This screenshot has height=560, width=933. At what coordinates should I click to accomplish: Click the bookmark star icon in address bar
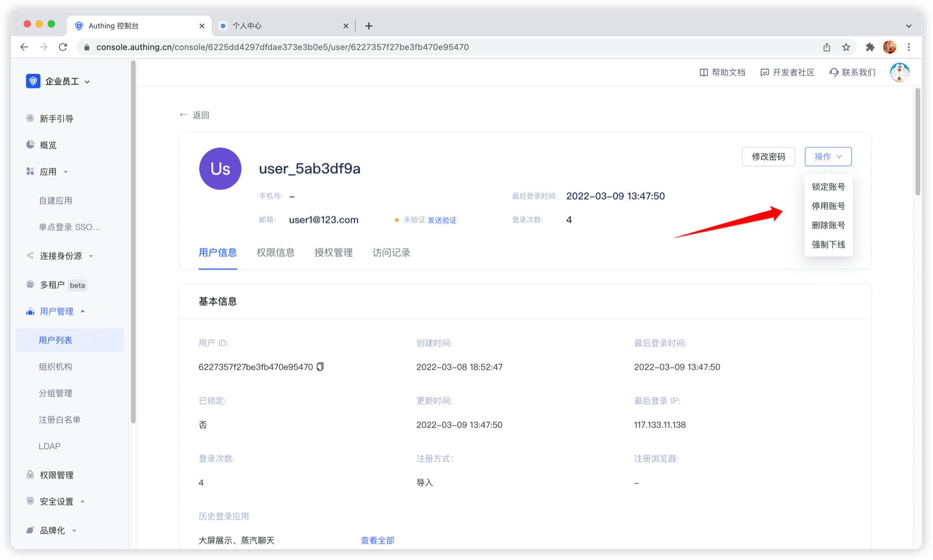pyautogui.click(x=846, y=47)
